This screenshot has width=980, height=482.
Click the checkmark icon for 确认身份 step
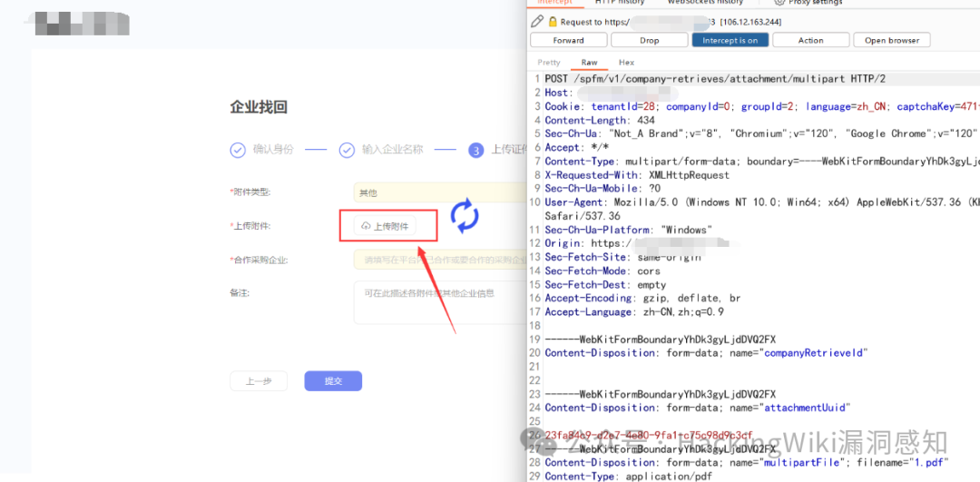[x=238, y=150]
